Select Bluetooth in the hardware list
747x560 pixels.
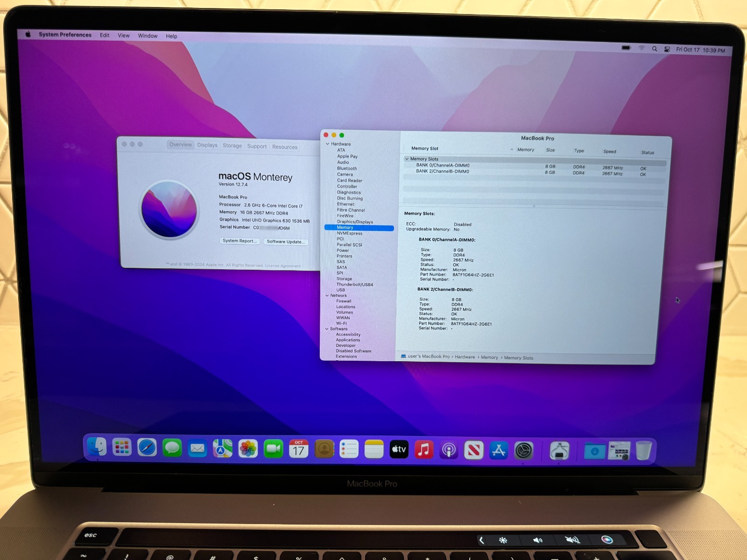[347, 168]
